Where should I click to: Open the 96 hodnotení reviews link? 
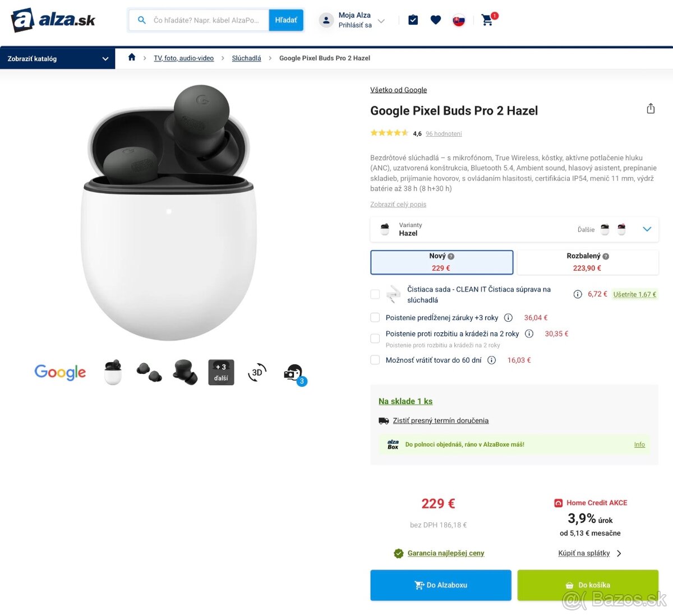(443, 133)
